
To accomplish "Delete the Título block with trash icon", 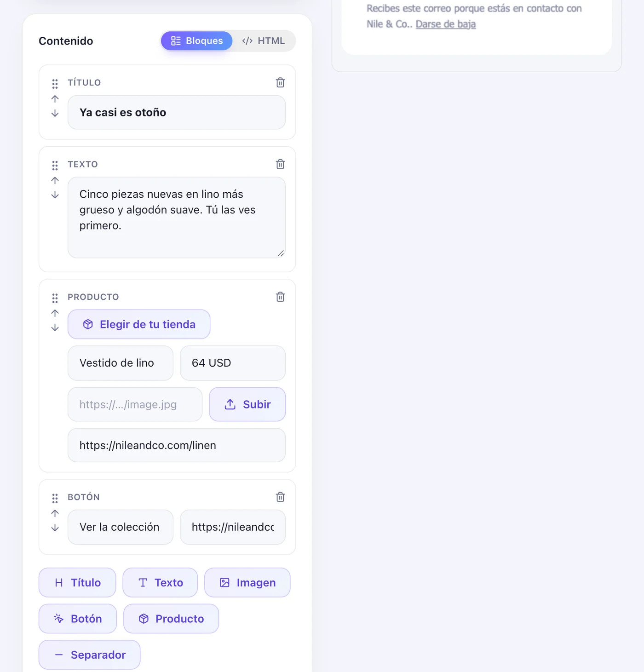I will 280,82.
